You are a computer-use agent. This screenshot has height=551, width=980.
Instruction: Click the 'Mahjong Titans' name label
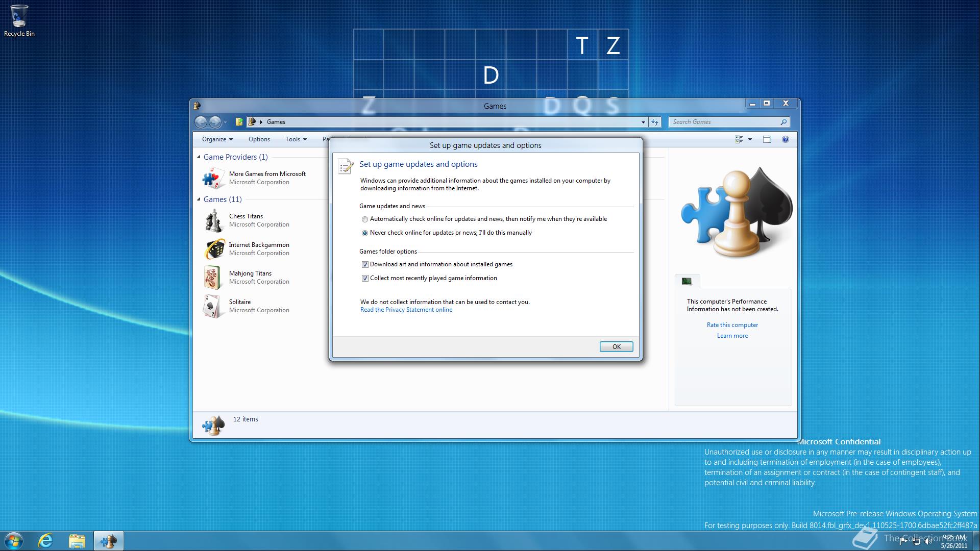coord(250,273)
